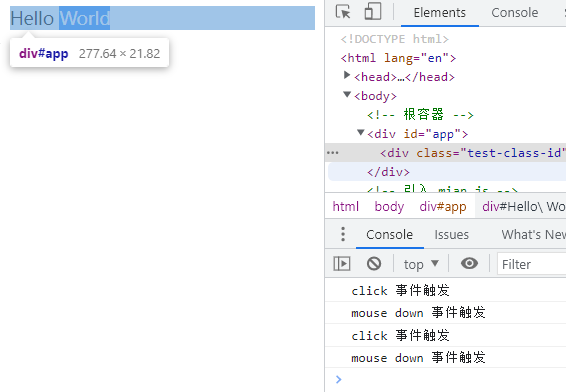The width and height of the screenshot is (566, 392).
Task: Collapse the div id="app" node
Action: pos(361,132)
